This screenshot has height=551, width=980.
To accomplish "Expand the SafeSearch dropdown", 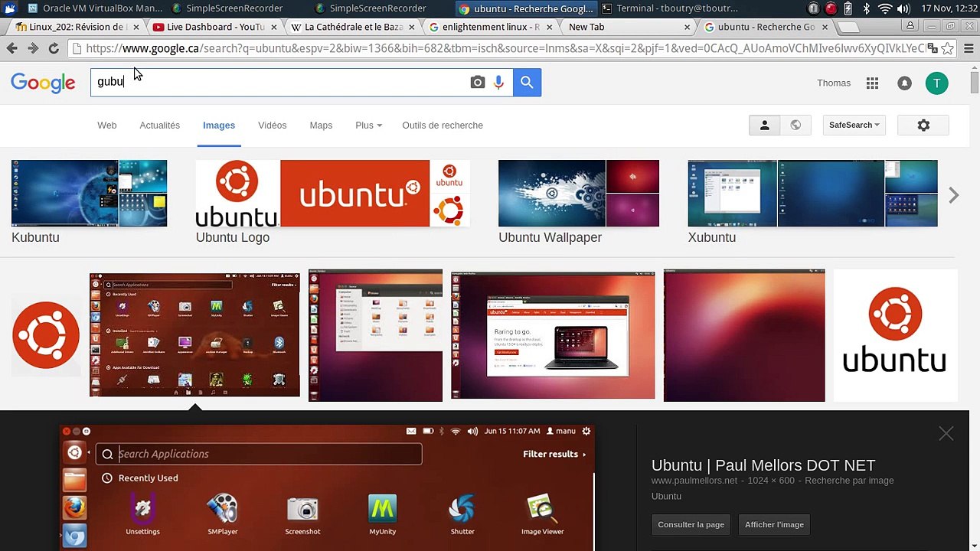I will click(x=854, y=126).
